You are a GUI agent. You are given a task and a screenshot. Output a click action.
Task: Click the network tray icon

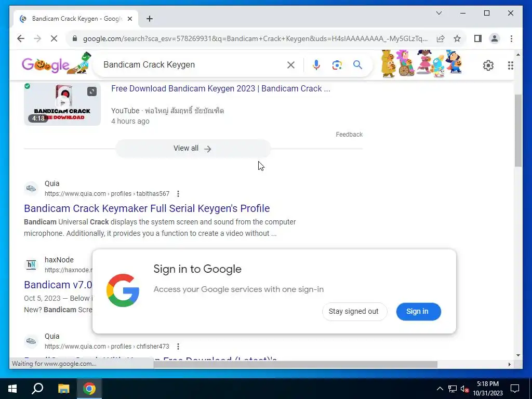[x=453, y=389]
